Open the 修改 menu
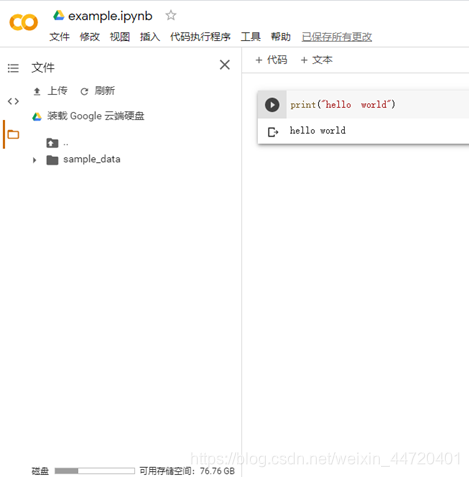Image resolution: width=469 pixels, height=477 pixels. coord(90,37)
